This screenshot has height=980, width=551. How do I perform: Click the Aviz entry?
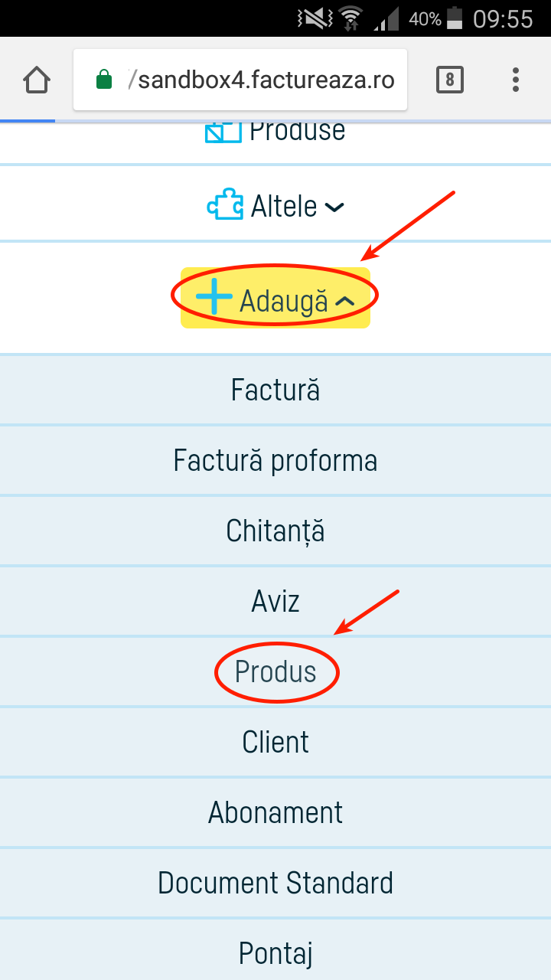point(275,601)
